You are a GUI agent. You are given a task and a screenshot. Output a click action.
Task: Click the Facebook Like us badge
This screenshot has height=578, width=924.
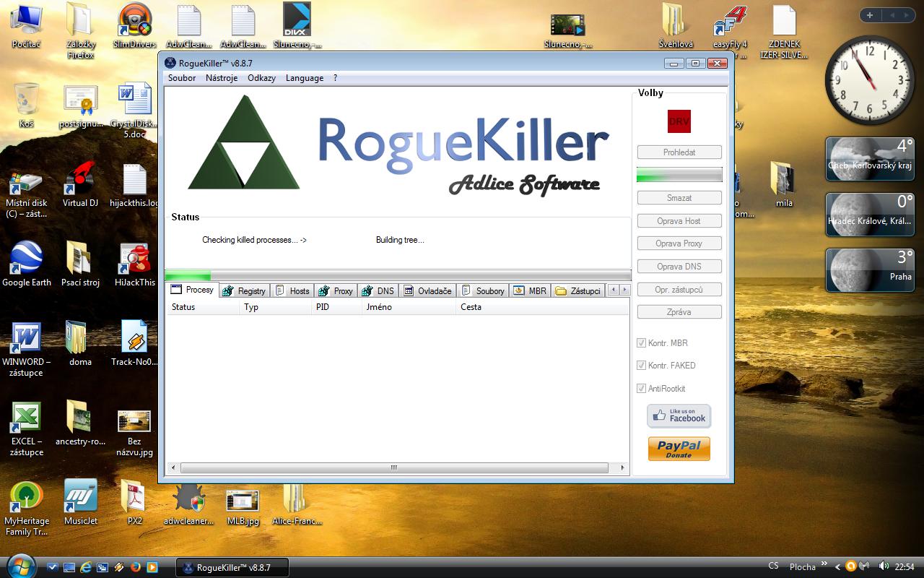click(679, 416)
